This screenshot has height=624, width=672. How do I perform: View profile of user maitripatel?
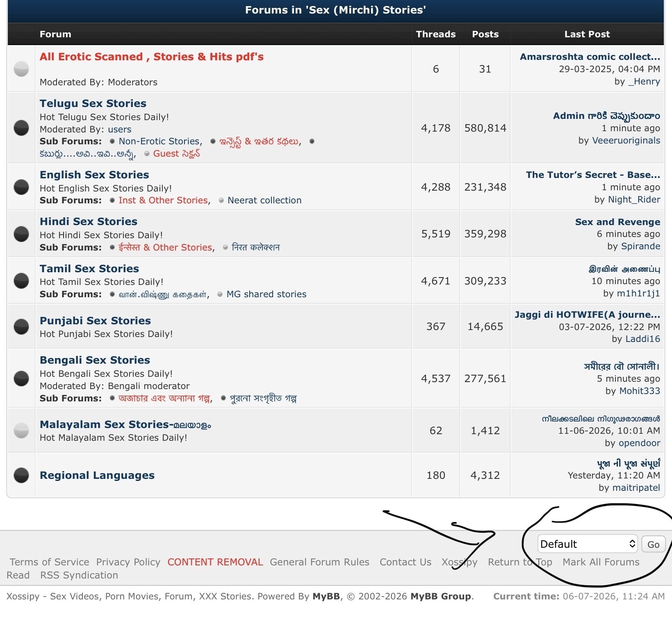(x=636, y=487)
